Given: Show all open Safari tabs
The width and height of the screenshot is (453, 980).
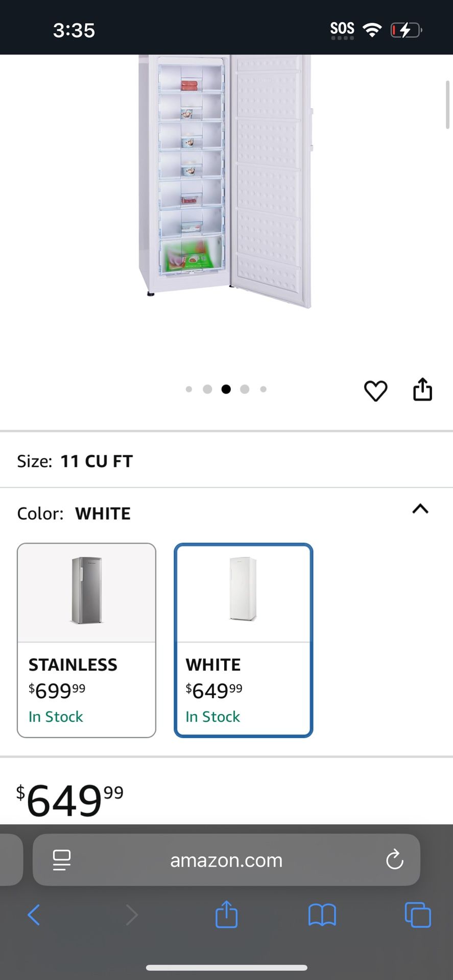Looking at the screenshot, I should coord(417,915).
